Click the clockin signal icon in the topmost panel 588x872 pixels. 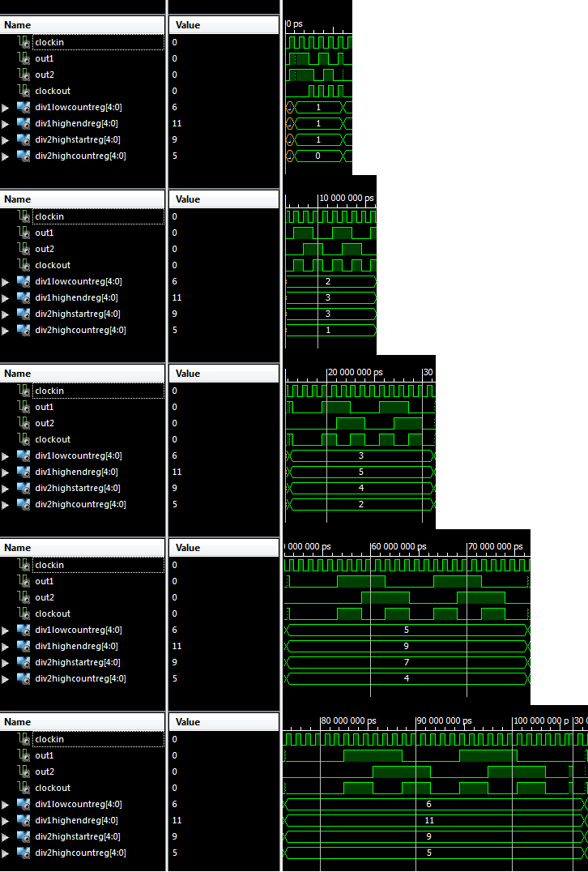[x=23, y=42]
